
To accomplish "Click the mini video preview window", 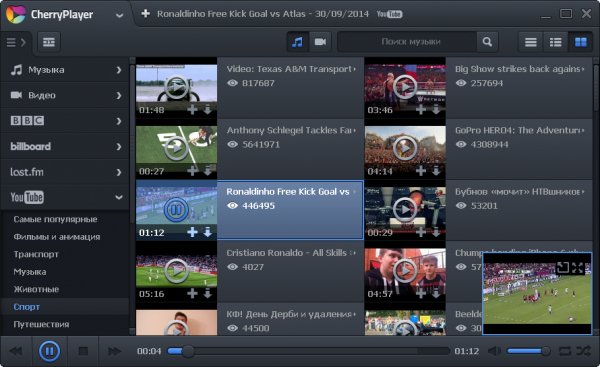I will [x=537, y=294].
